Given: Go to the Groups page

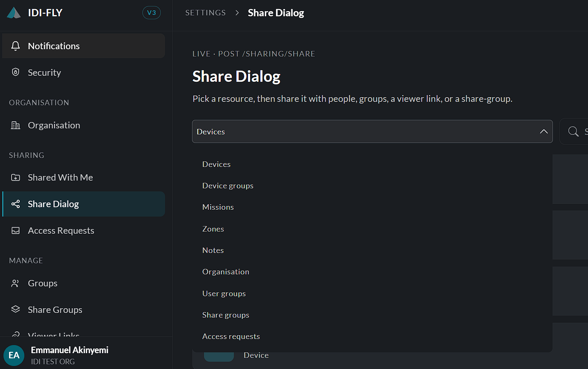Looking at the screenshot, I should [x=83, y=283].
